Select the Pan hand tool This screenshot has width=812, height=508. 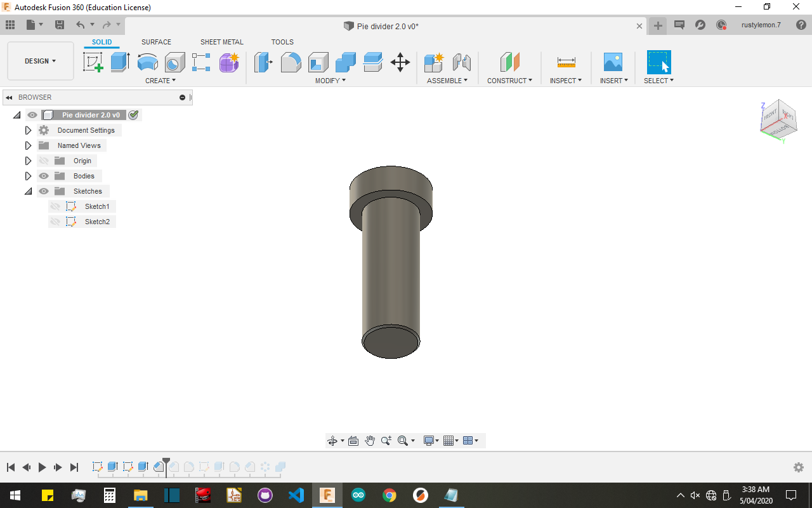click(370, 441)
